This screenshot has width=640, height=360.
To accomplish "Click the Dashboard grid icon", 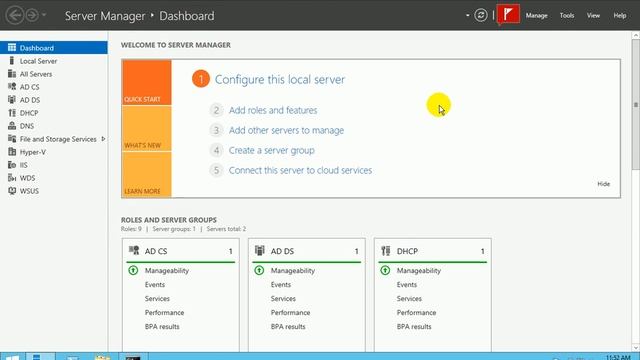I will coord(12,48).
